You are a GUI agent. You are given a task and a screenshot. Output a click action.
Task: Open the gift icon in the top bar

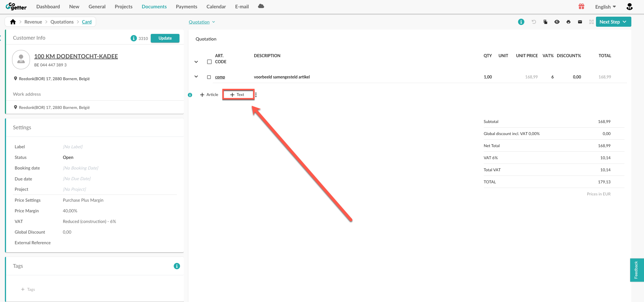point(581,7)
